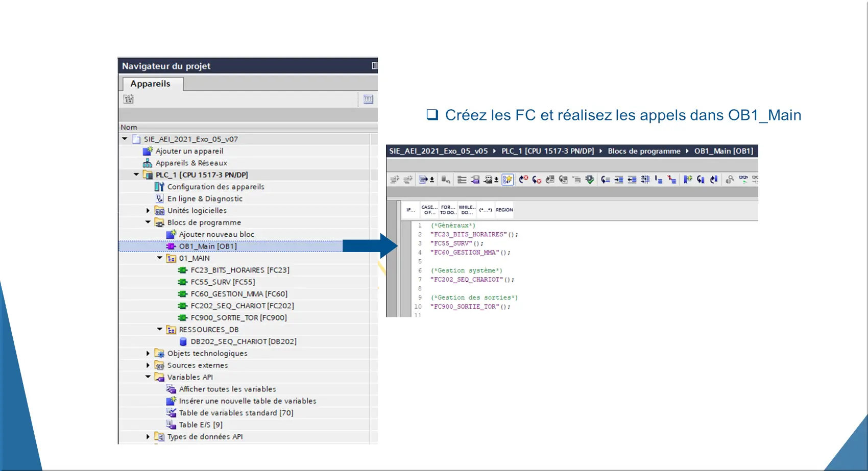Click the text lines icon in editor toolbar
The image size is (868, 471).
pos(462,179)
